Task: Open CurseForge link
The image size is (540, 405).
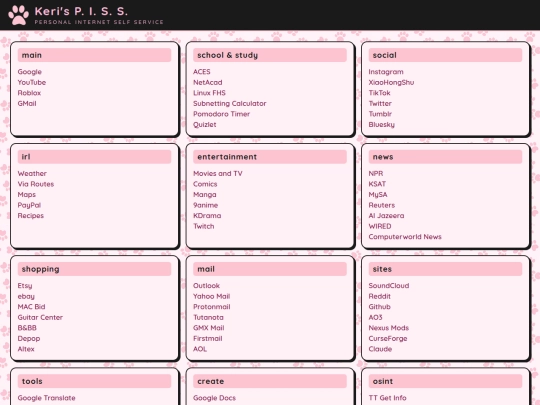Action: point(388,339)
